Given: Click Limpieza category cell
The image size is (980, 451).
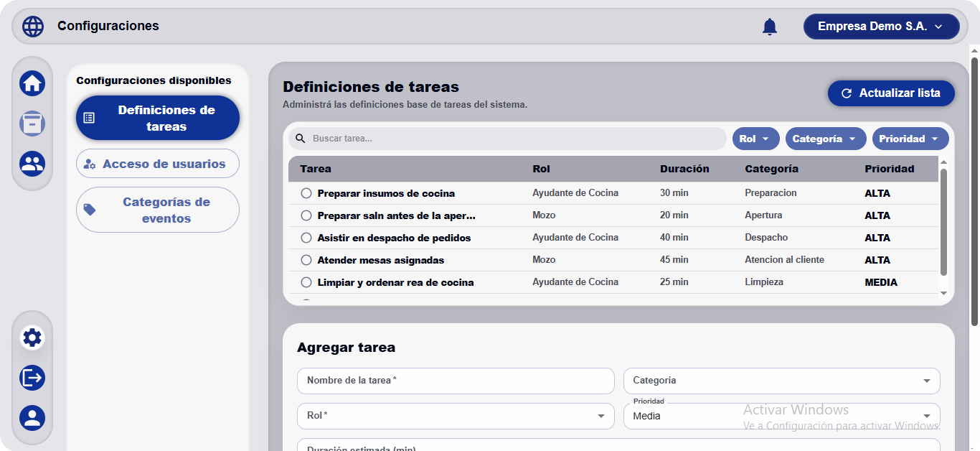Looking at the screenshot, I should [x=764, y=282].
